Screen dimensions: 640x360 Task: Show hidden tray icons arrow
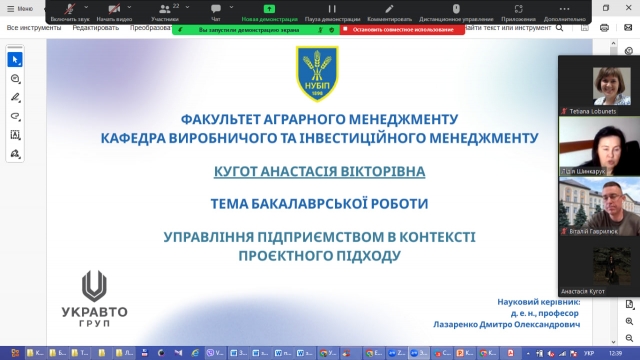pyautogui.click(x=528, y=353)
